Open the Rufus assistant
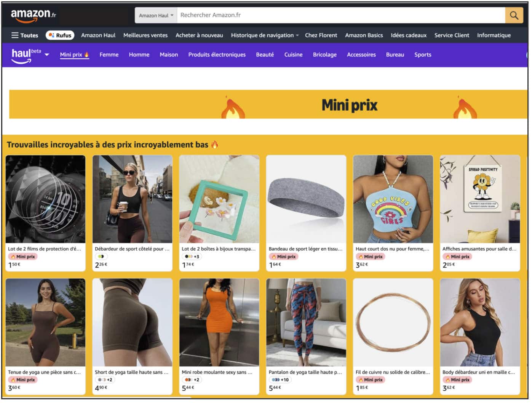 click(60, 35)
